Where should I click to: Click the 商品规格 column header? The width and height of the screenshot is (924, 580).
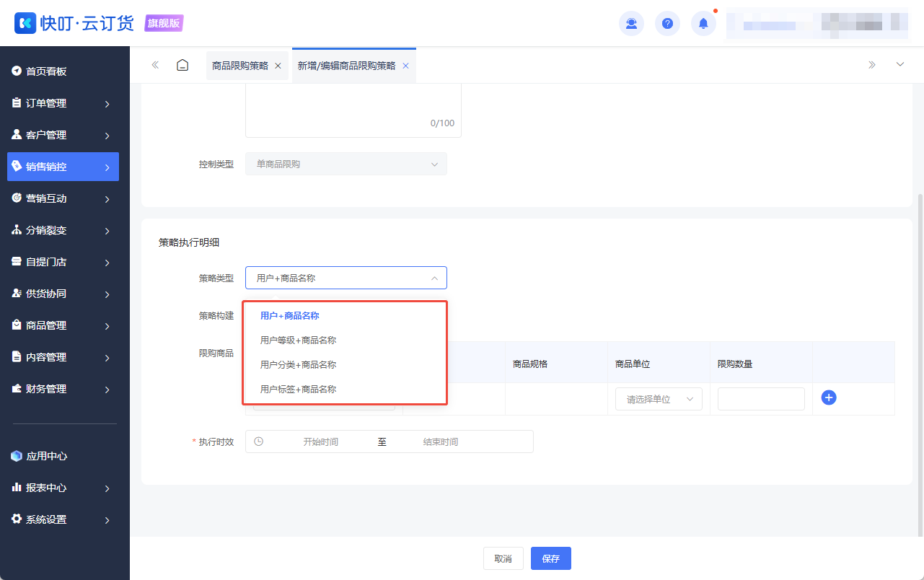(530, 364)
